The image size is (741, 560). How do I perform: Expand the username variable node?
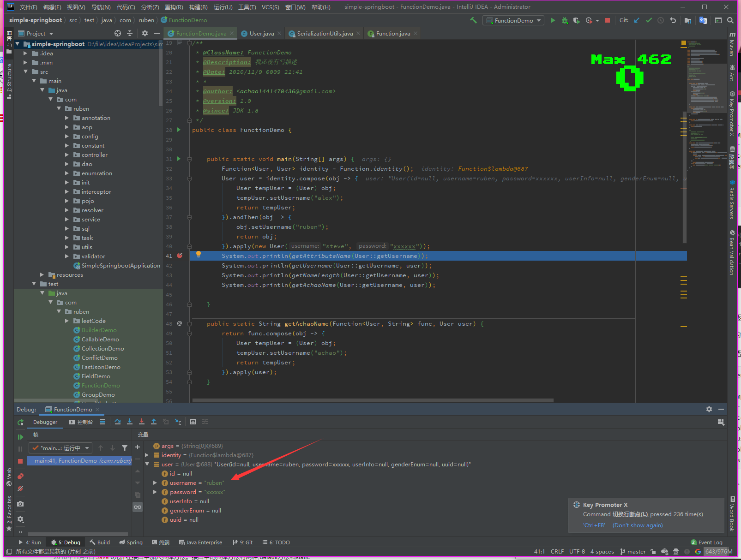[x=155, y=483]
